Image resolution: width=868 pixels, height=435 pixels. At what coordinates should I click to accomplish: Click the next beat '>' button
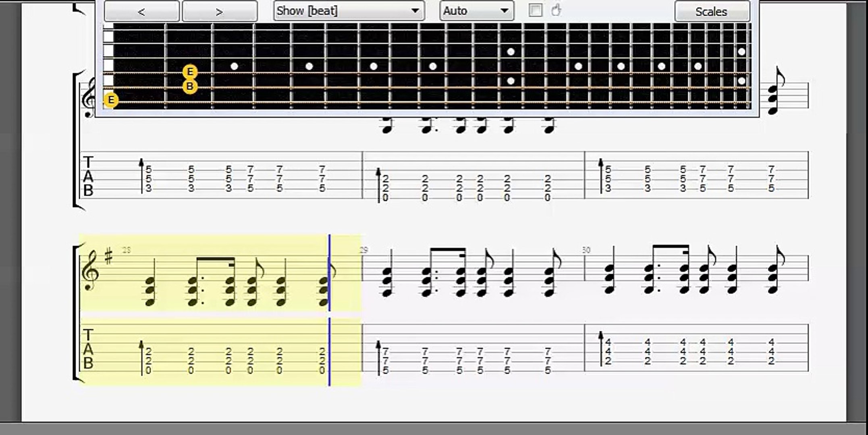point(220,11)
